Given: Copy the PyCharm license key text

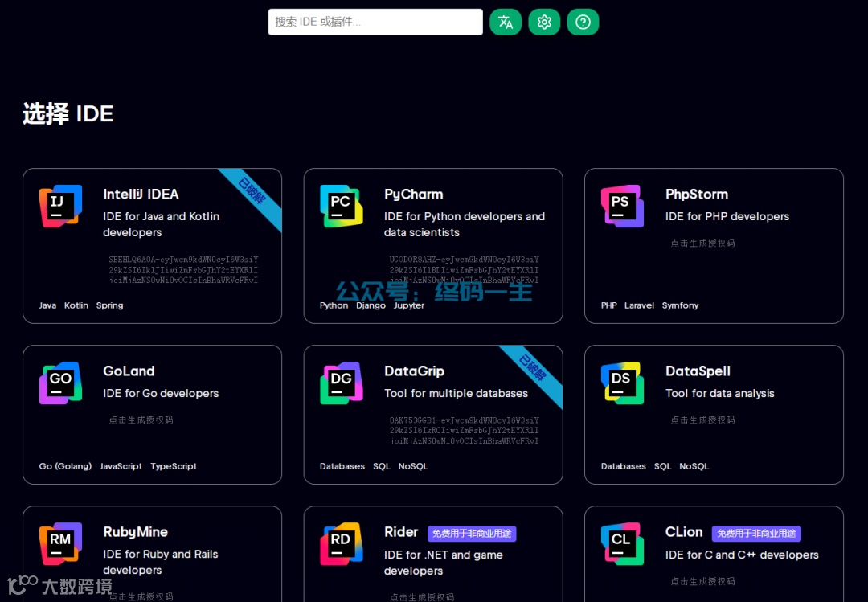Looking at the screenshot, I should [464, 270].
